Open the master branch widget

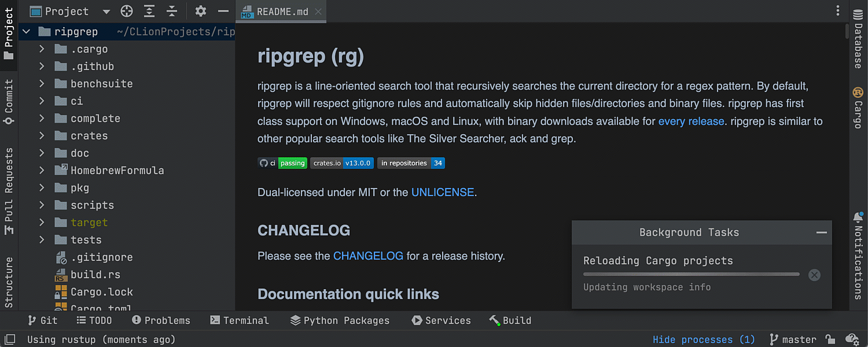tap(793, 339)
